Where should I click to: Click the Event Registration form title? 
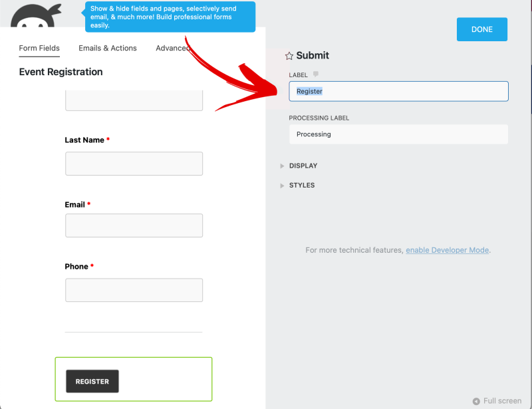click(x=61, y=72)
